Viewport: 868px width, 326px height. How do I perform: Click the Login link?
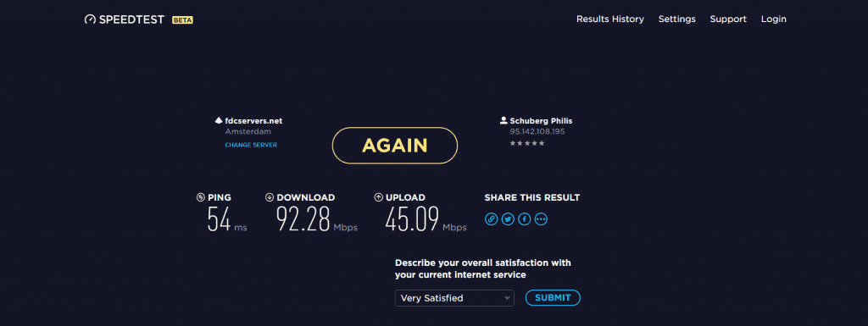(x=773, y=19)
